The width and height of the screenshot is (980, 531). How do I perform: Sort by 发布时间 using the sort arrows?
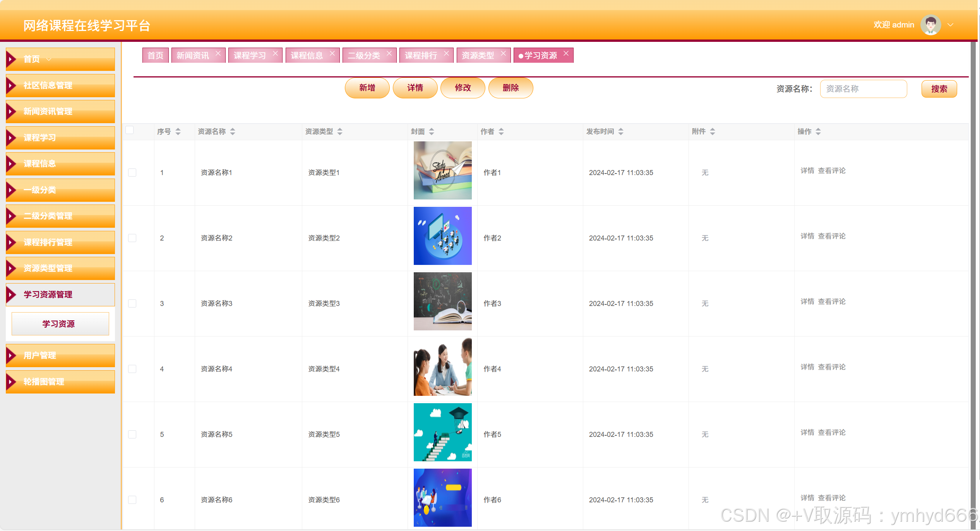pyautogui.click(x=621, y=132)
